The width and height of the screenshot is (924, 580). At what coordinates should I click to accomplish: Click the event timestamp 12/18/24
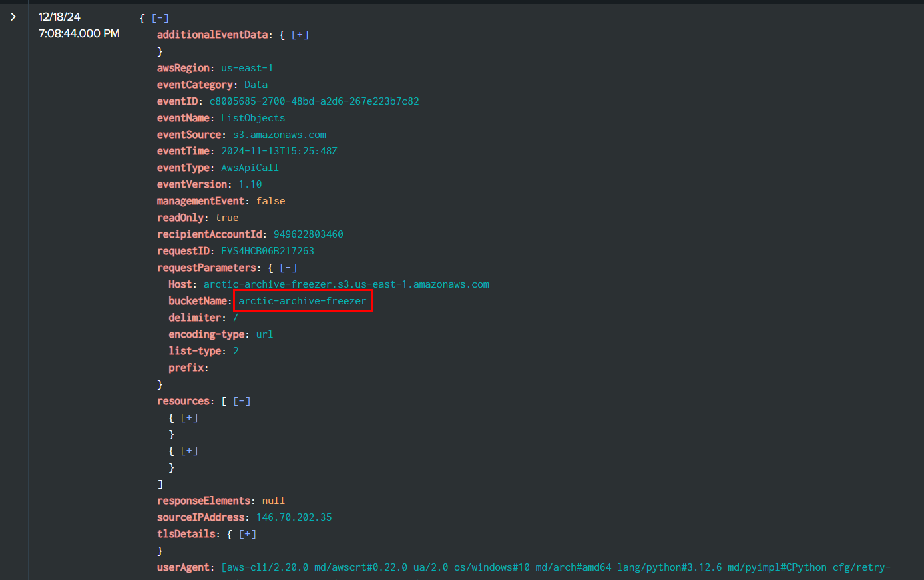(59, 17)
